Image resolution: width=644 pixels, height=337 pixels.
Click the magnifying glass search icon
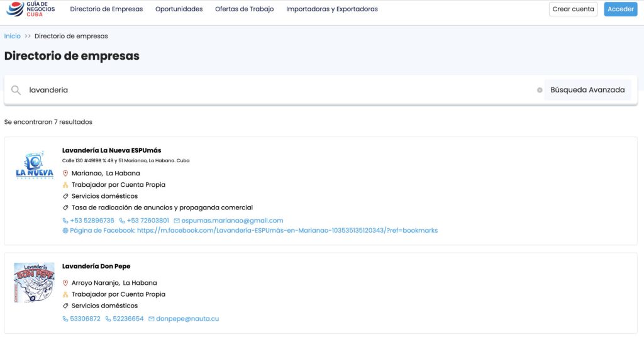pyautogui.click(x=16, y=90)
